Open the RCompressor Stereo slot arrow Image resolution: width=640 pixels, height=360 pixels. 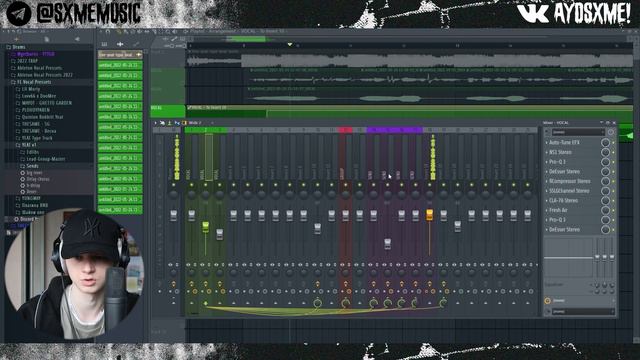point(547,181)
